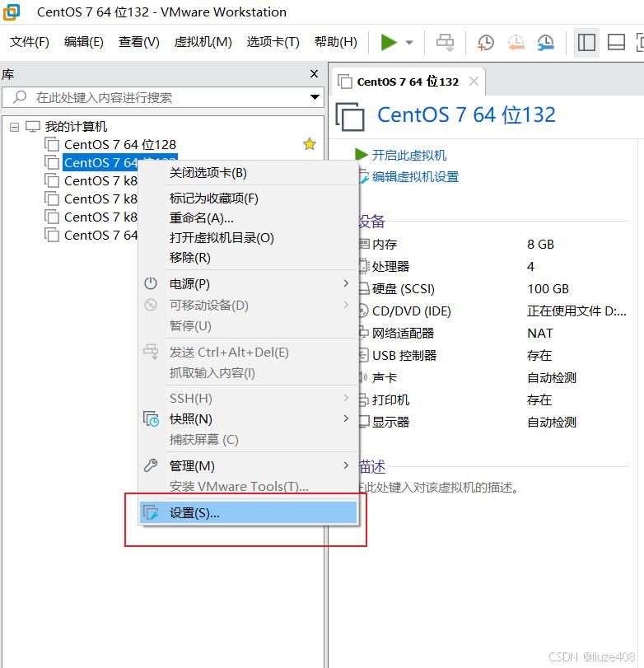Image resolution: width=644 pixels, height=668 pixels.
Task: Click the snapshot icon beside 快照(N)
Action: tap(152, 419)
